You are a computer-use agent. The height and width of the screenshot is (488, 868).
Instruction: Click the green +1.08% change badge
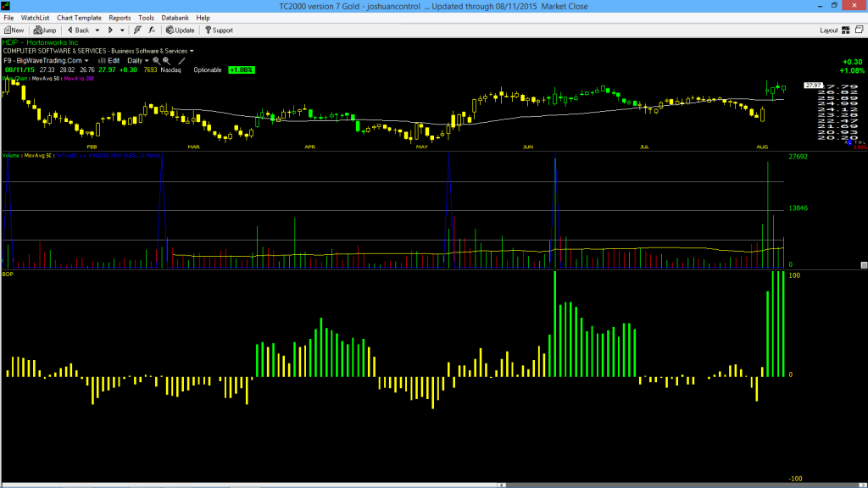coord(242,70)
